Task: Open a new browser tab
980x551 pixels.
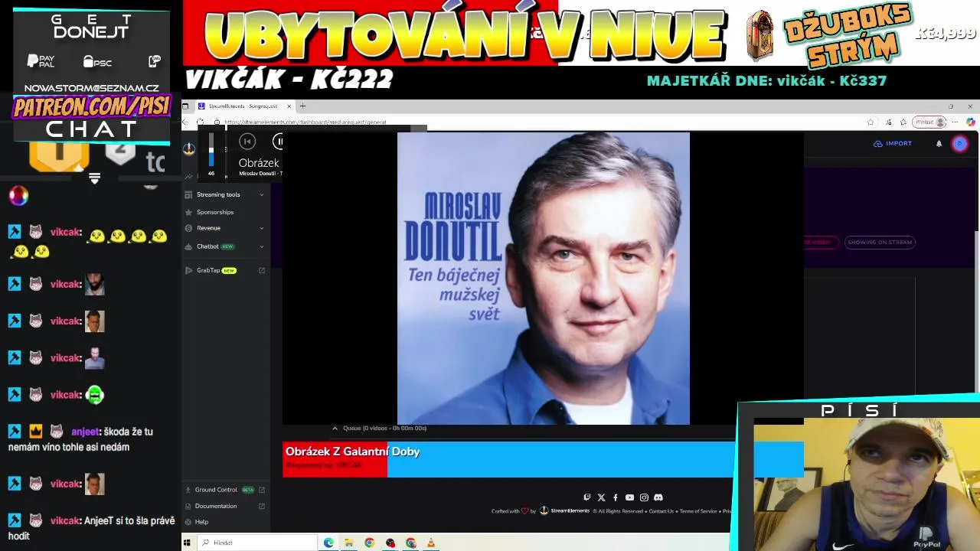Action: pyautogui.click(x=302, y=106)
